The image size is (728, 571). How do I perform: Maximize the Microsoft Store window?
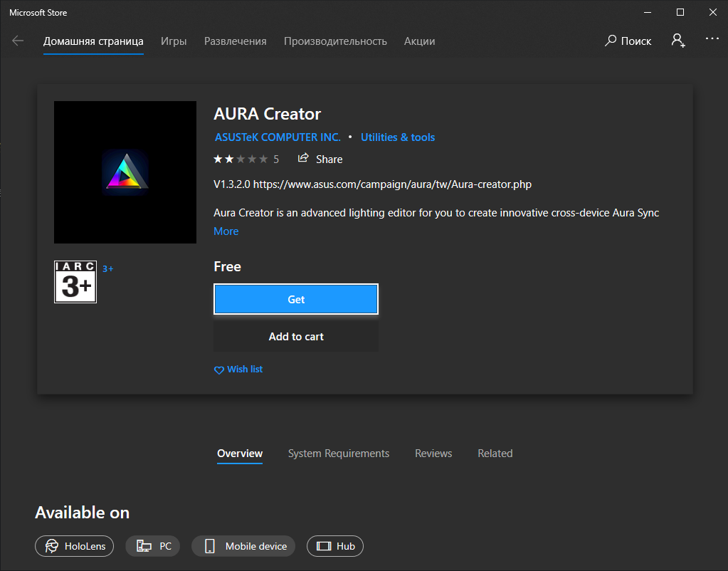[x=680, y=13]
